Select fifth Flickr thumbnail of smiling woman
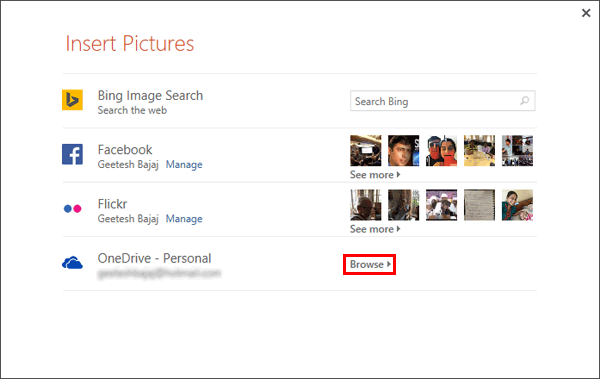 [x=517, y=205]
